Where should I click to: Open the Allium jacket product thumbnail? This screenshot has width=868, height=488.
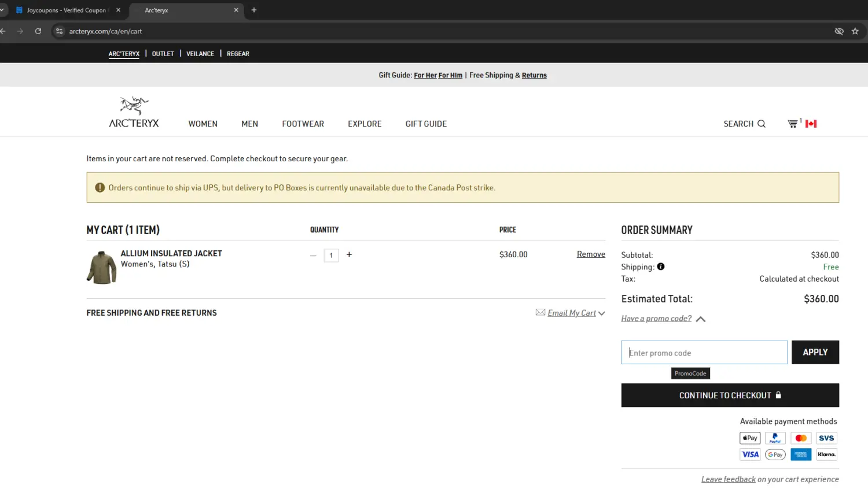point(102,267)
